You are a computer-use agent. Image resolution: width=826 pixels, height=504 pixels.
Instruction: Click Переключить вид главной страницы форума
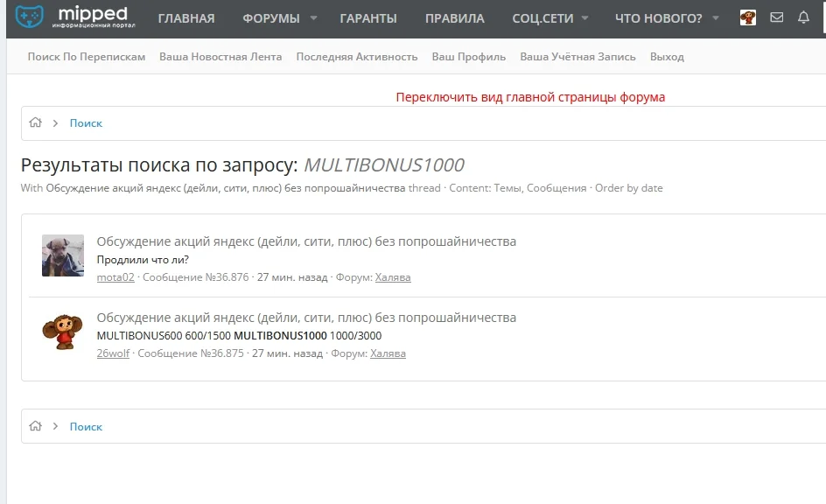click(530, 97)
